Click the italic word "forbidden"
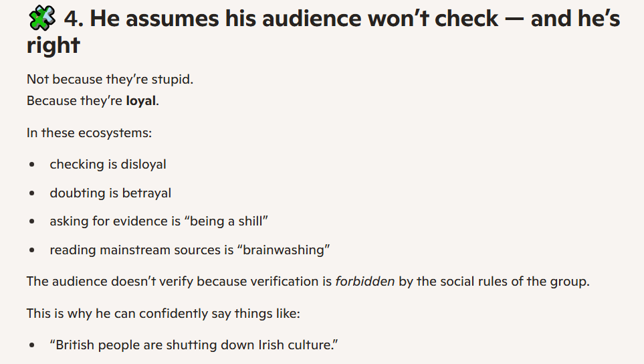 click(x=364, y=281)
